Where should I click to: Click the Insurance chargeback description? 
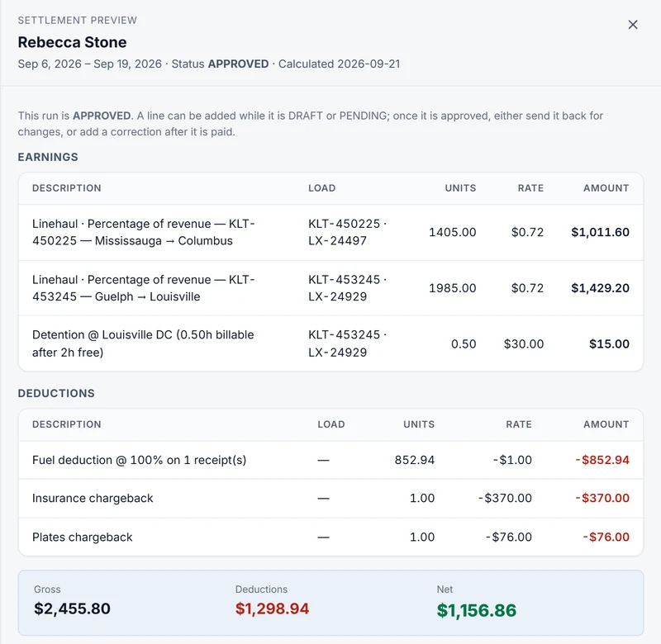93,498
